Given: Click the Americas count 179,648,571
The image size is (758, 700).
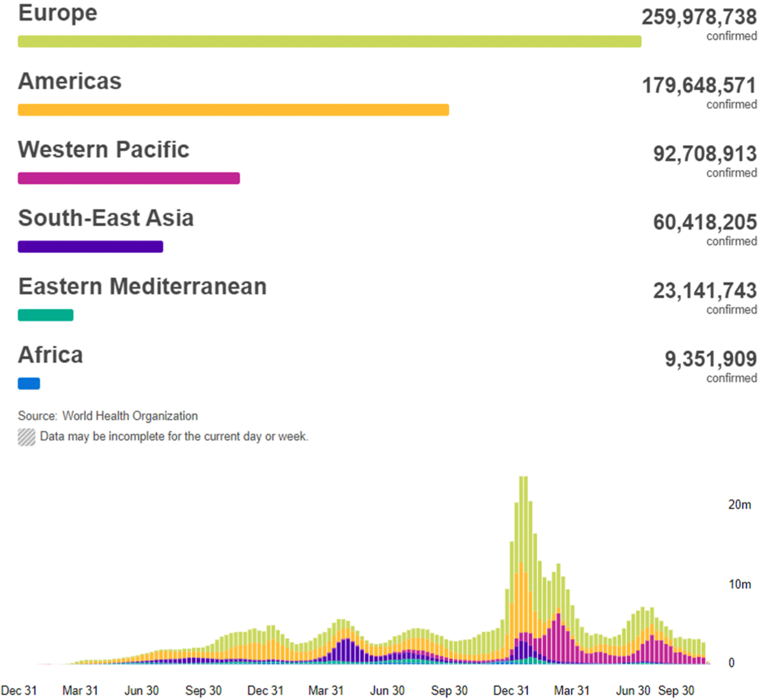Looking at the screenshot, I should pos(699,85).
